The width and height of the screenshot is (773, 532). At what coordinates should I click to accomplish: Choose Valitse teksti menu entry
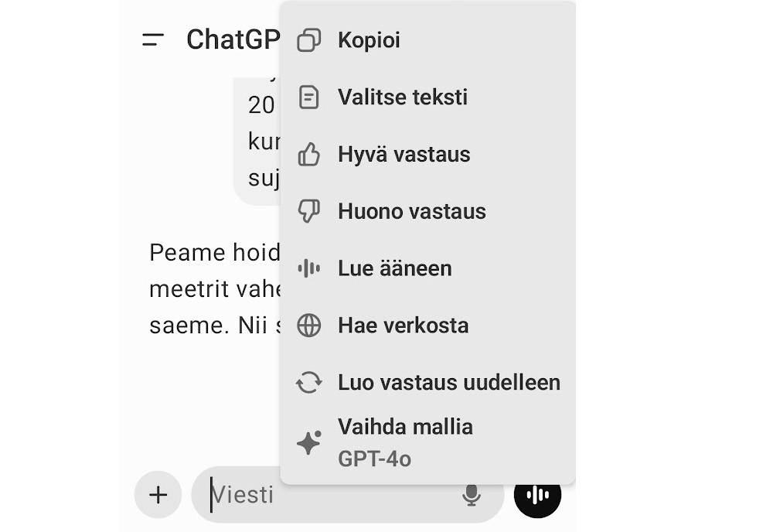coord(402,97)
